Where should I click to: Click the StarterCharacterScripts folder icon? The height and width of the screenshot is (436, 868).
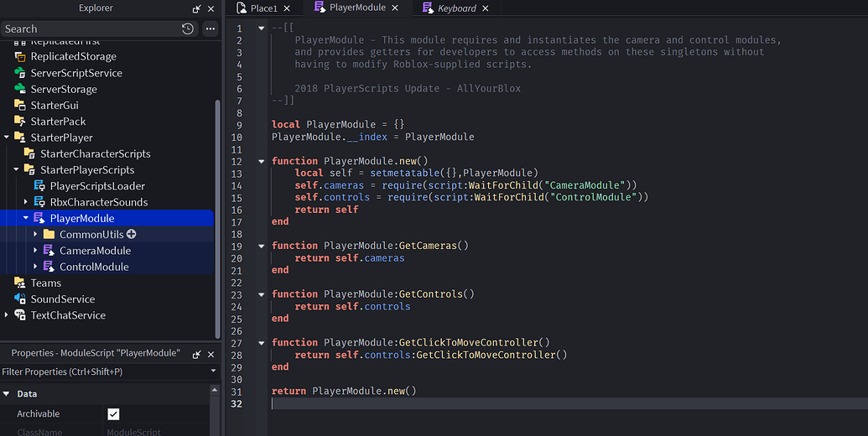30,153
